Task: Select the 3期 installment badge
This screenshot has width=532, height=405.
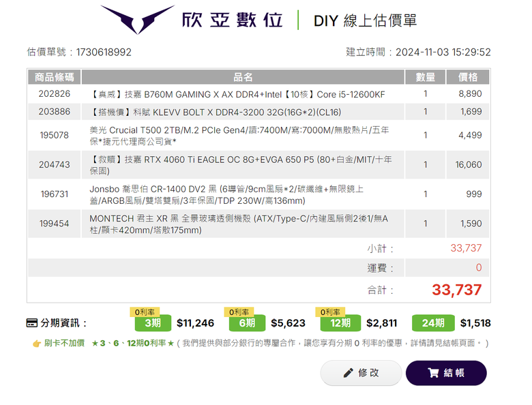Action: tap(153, 323)
